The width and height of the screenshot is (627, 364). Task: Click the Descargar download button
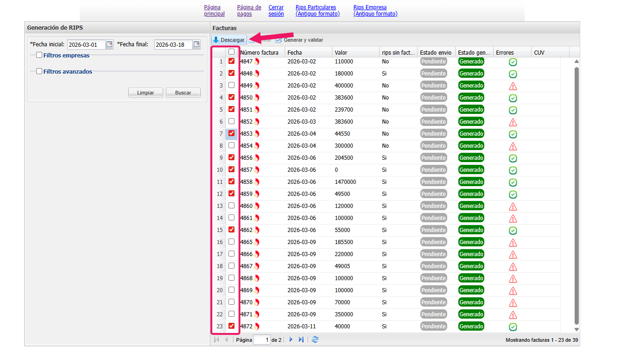pos(229,40)
